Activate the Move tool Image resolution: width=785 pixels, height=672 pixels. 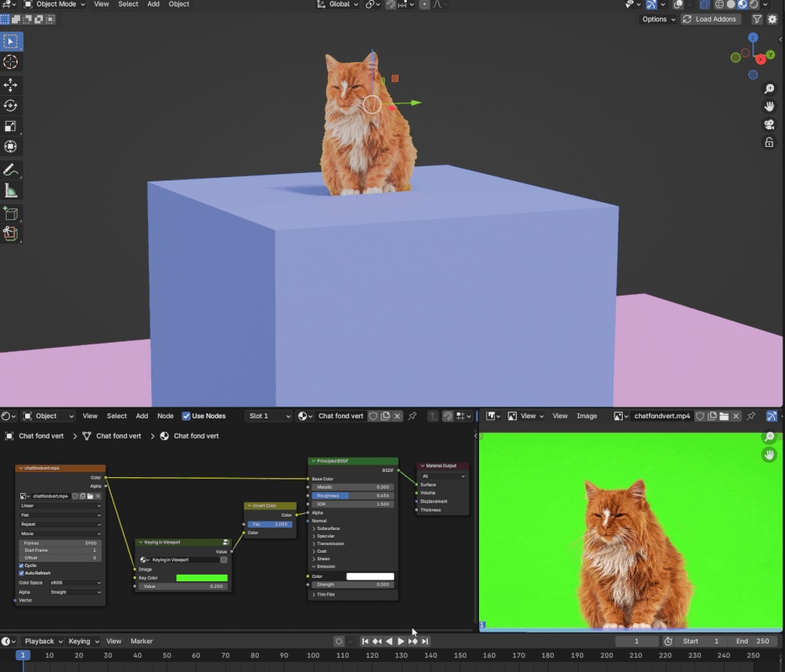(x=11, y=85)
